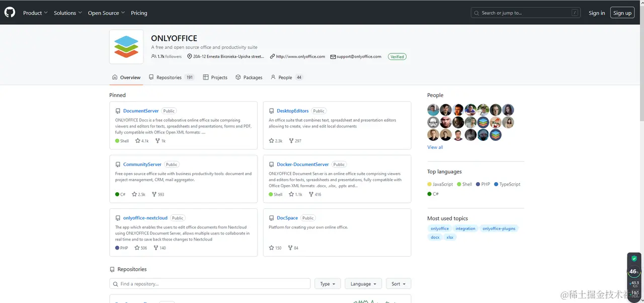Open the www.onlyoffice.com website link

click(x=300, y=56)
